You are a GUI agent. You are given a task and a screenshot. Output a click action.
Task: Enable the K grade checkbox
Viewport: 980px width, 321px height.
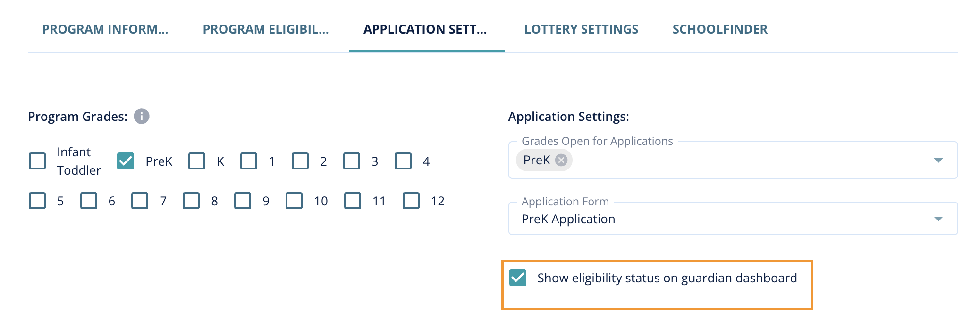(197, 161)
